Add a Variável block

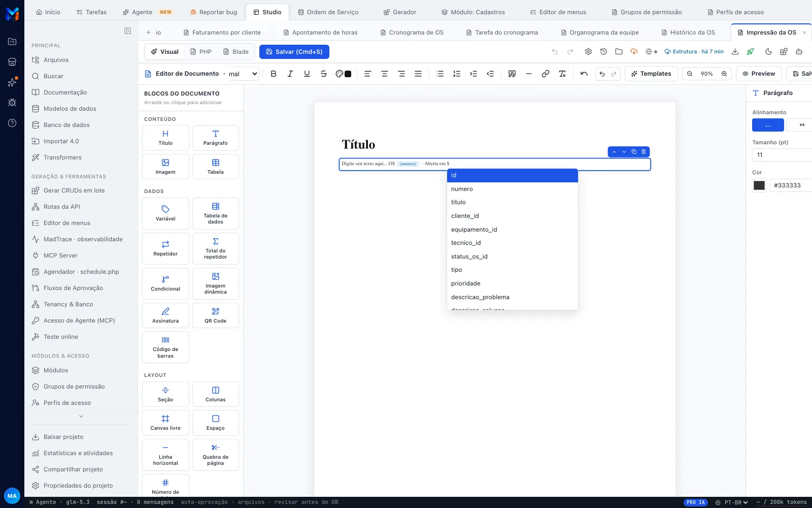[165, 213]
